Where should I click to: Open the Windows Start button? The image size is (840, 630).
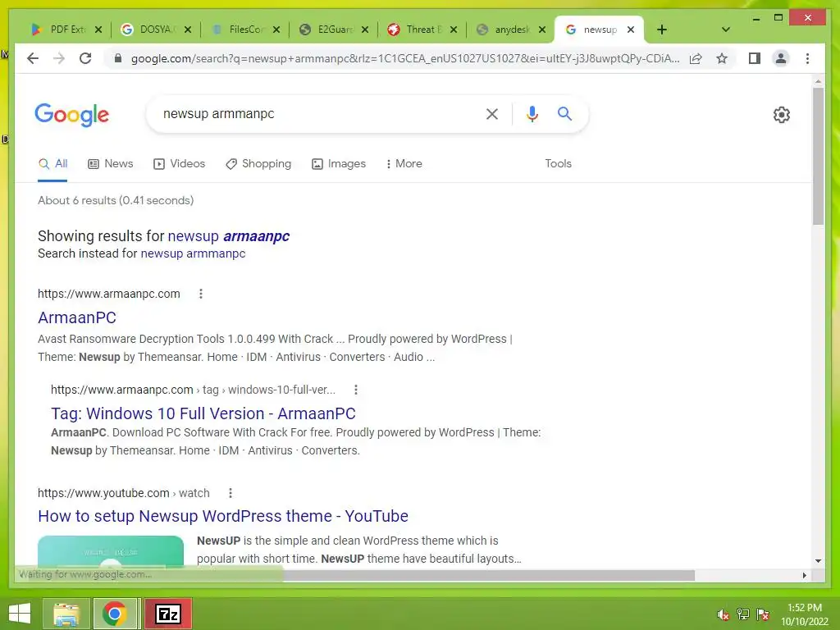pyautogui.click(x=20, y=614)
